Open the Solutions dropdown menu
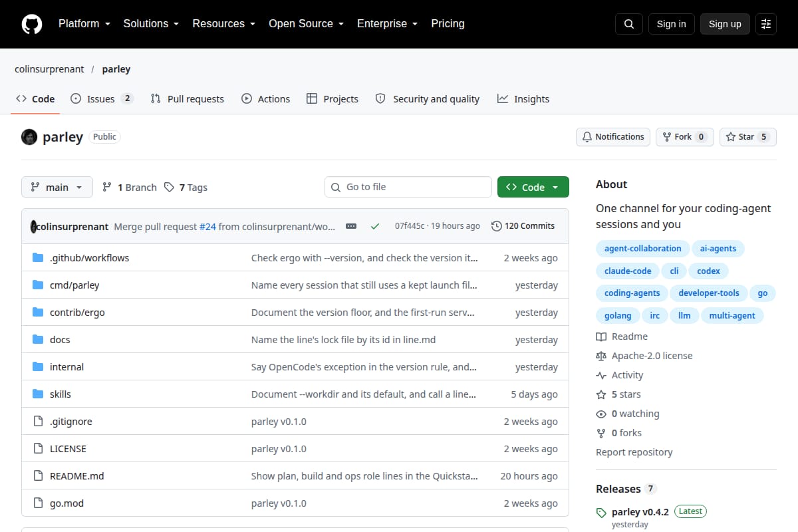This screenshot has width=798, height=532. [151, 24]
